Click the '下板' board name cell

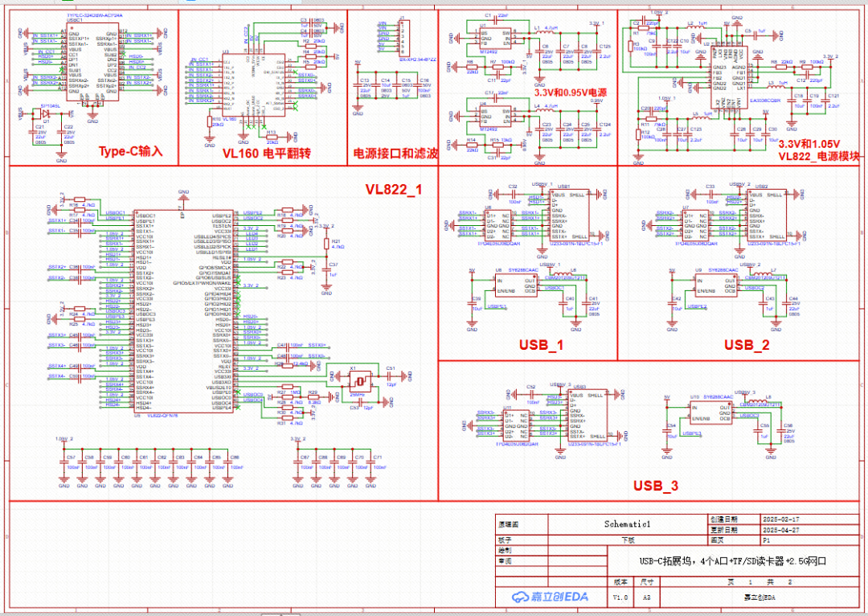pos(628,540)
